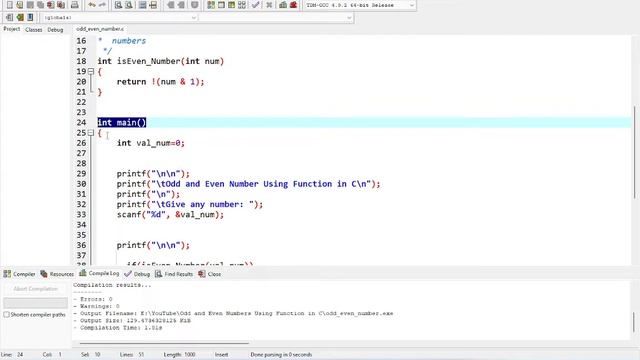Click the Stop Execution X icon
The image size is (640, 360).
tap(269, 5)
